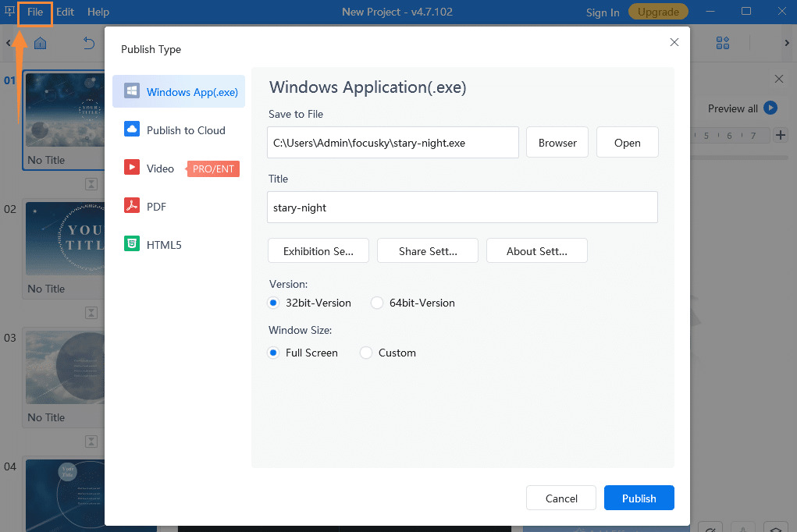Image resolution: width=797 pixels, height=532 pixels.
Task: Select the HTML5 publish format icon
Action: (x=132, y=244)
